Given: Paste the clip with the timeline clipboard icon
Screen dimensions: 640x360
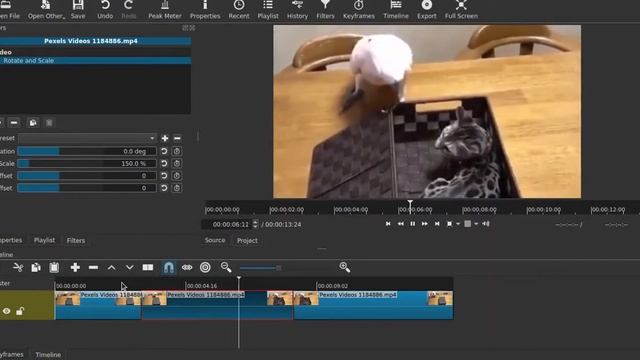Looking at the screenshot, I should coord(54,267).
